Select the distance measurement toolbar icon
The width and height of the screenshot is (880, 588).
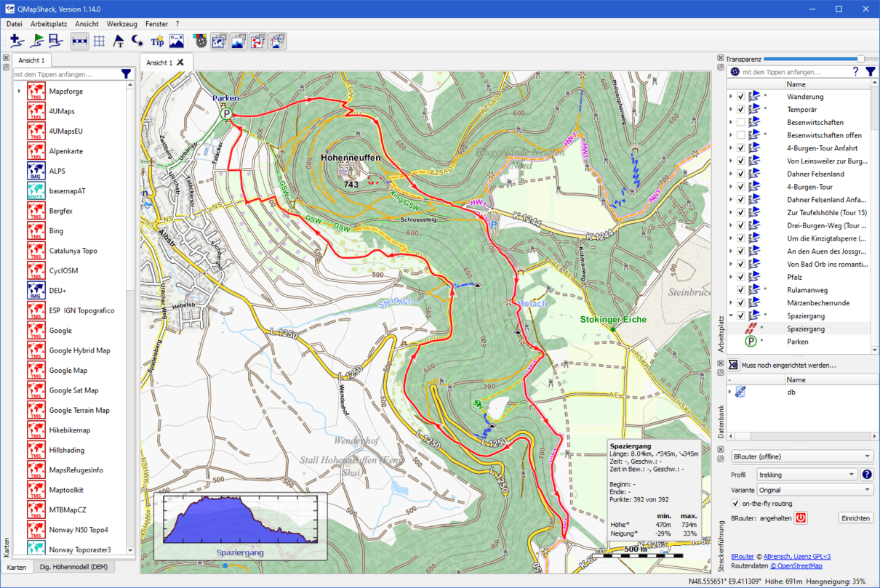click(x=79, y=41)
